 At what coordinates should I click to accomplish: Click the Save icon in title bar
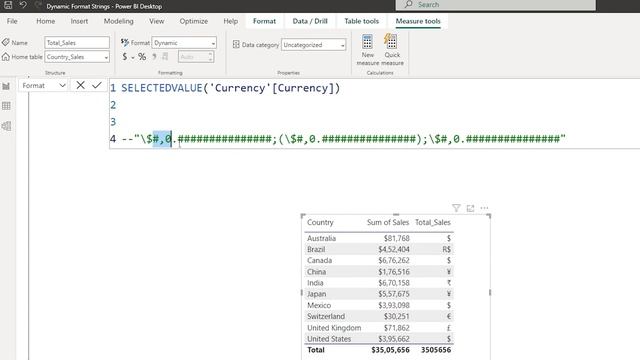(x=8, y=5)
